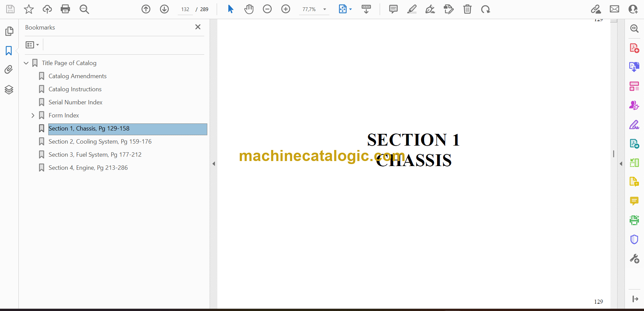Open the Organize Pages tool
Viewport: 644px width, 311px height.
tap(634, 86)
